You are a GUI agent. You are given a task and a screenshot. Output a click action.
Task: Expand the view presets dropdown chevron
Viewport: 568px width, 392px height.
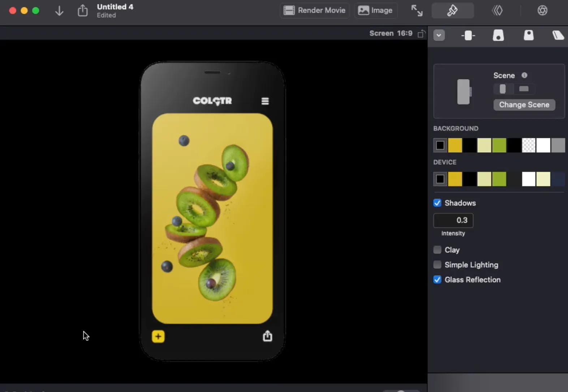439,35
